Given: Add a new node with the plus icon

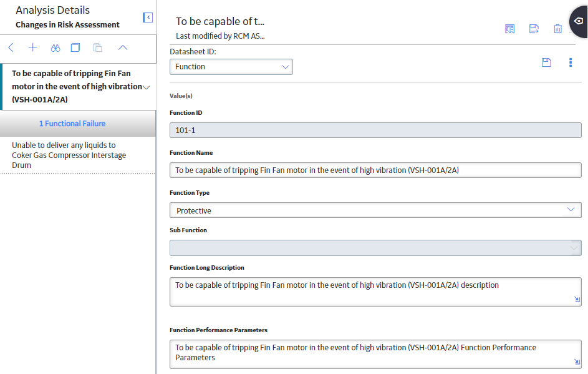Looking at the screenshot, I should click(33, 47).
